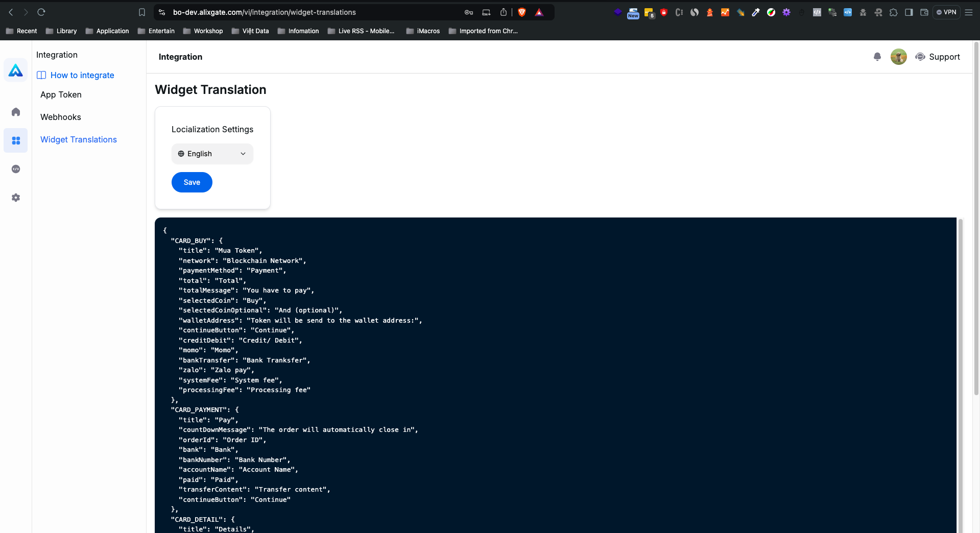Open the developer code icon in the sidebar
This screenshot has height=533, width=980.
coord(15,169)
